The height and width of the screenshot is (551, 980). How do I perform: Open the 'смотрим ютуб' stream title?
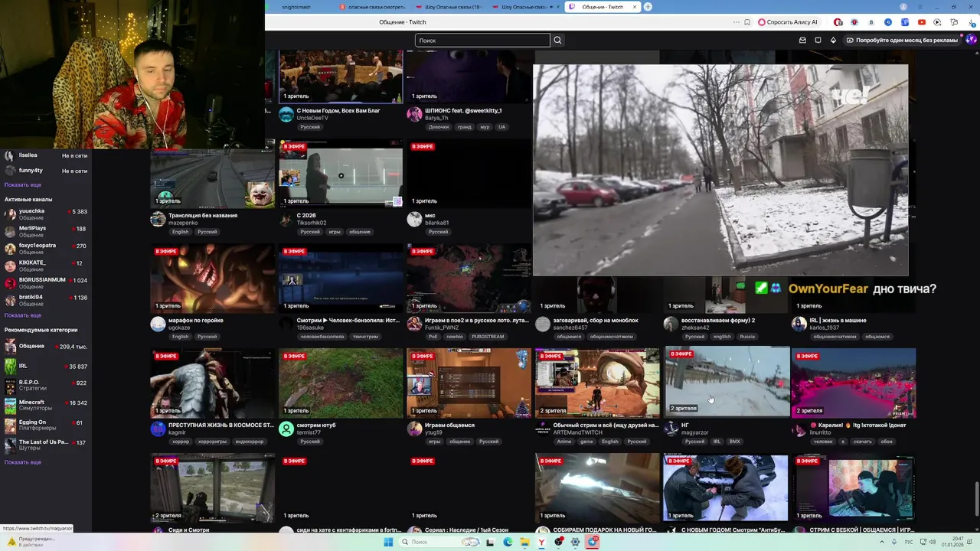point(316,425)
